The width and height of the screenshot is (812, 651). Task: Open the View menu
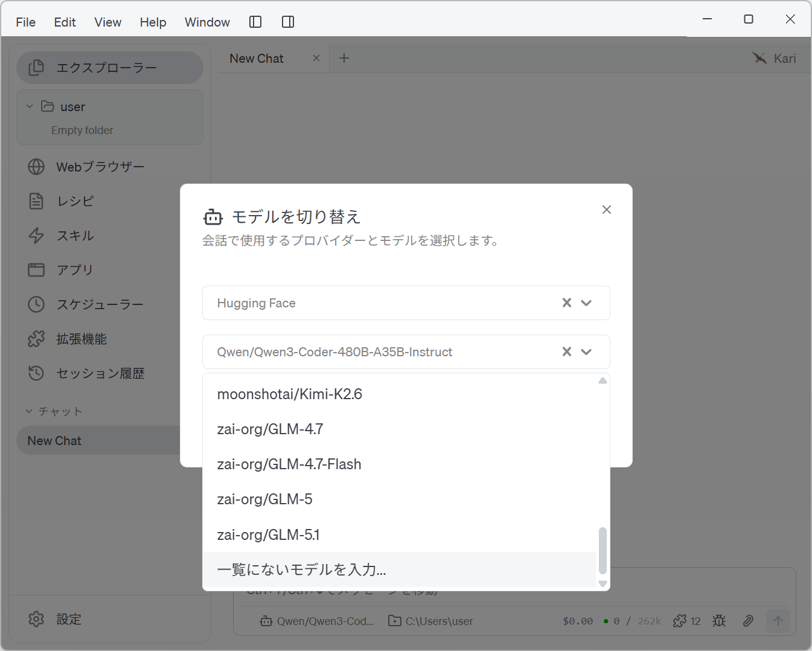[107, 22]
